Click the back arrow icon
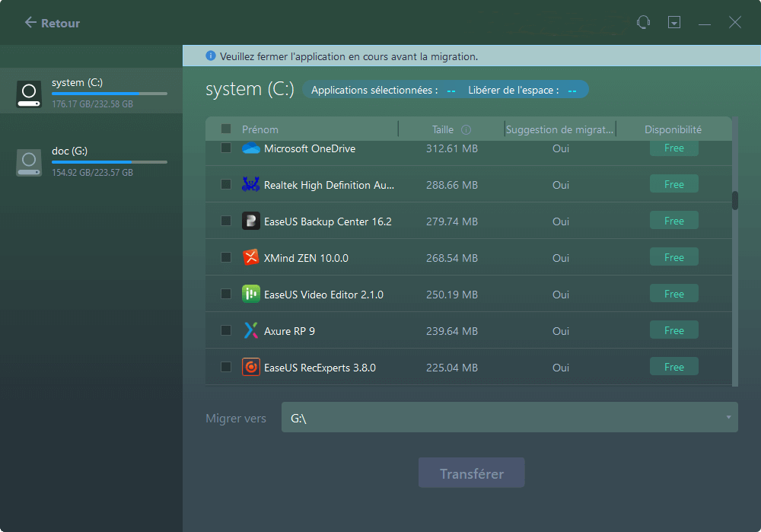Screen dimensions: 761x532 pyautogui.click(x=30, y=22)
